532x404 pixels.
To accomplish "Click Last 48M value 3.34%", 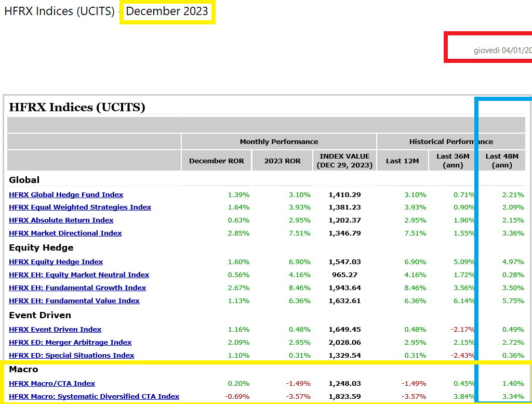I will (x=513, y=397).
